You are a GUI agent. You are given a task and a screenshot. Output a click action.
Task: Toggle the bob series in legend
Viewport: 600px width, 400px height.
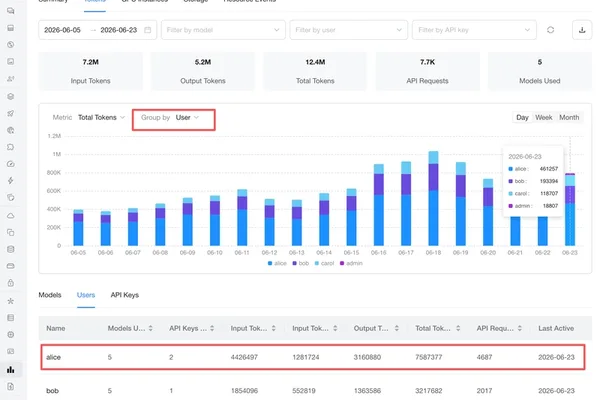[x=300, y=263]
